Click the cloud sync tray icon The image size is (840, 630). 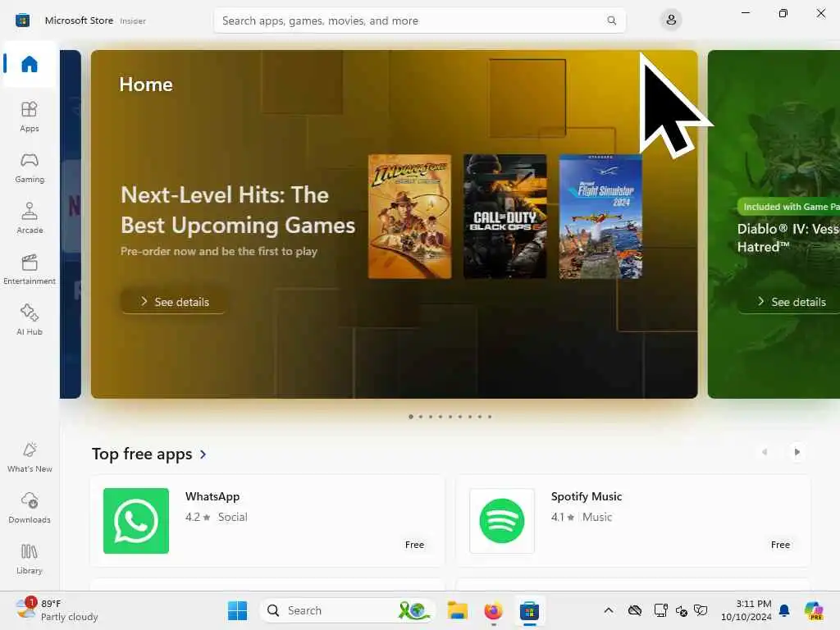coord(635,610)
